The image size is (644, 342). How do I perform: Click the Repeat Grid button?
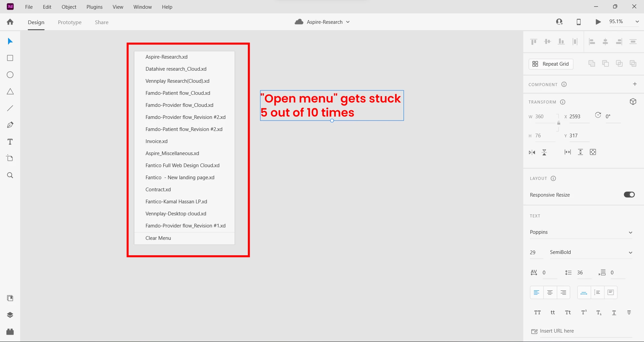(551, 64)
